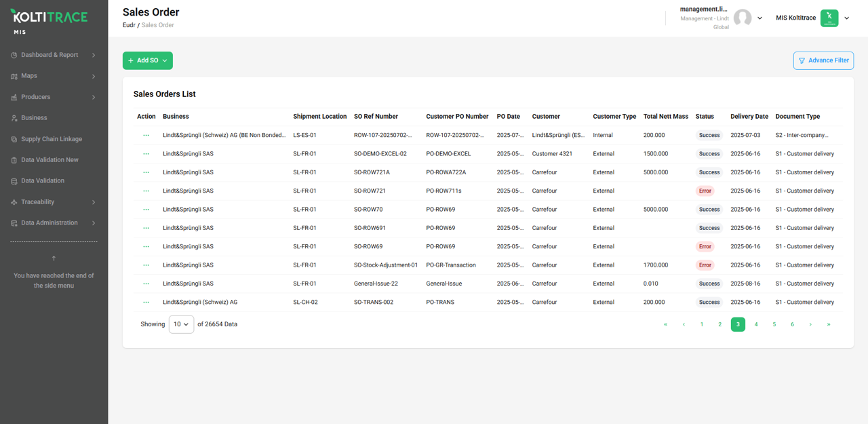Image resolution: width=868 pixels, height=424 pixels.
Task: Click the Traceability sidebar icon
Action: (14, 202)
